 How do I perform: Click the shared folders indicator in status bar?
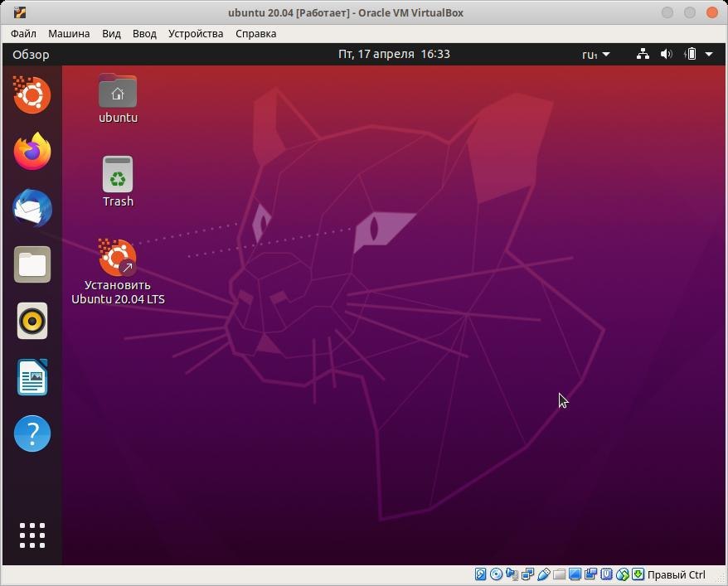click(x=560, y=574)
